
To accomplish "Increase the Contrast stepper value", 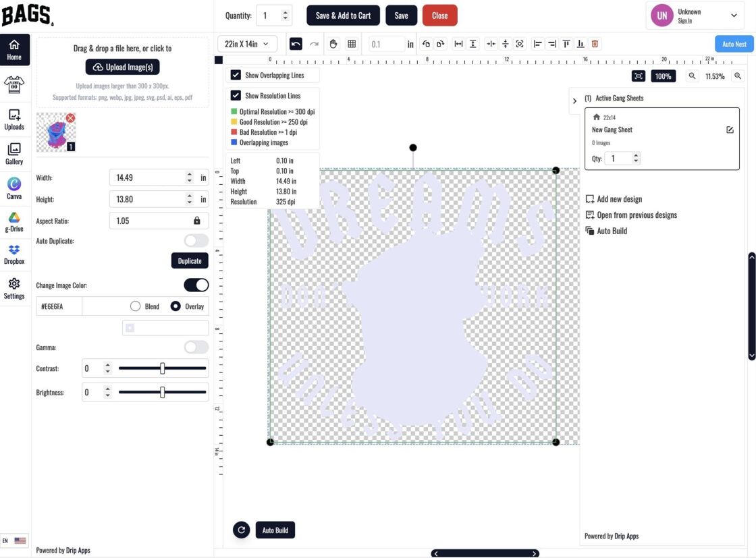I will point(107,365).
